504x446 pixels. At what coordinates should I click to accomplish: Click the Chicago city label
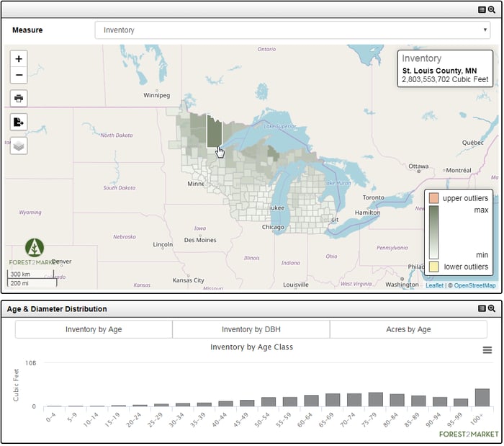click(273, 228)
